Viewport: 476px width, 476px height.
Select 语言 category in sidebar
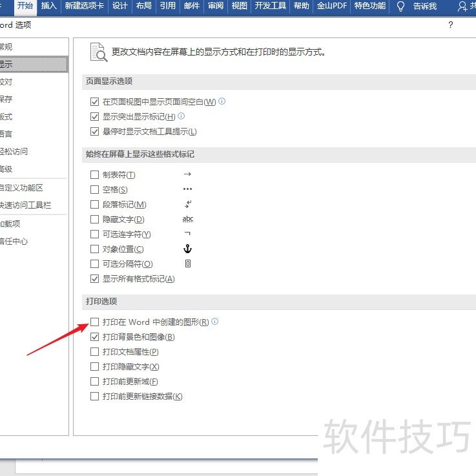coord(34,134)
